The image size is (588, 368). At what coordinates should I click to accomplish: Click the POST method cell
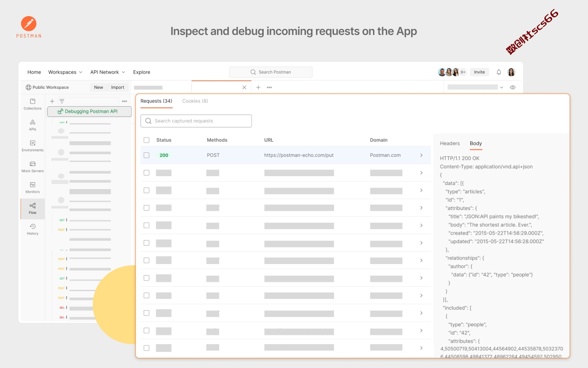click(x=213, y=155)
